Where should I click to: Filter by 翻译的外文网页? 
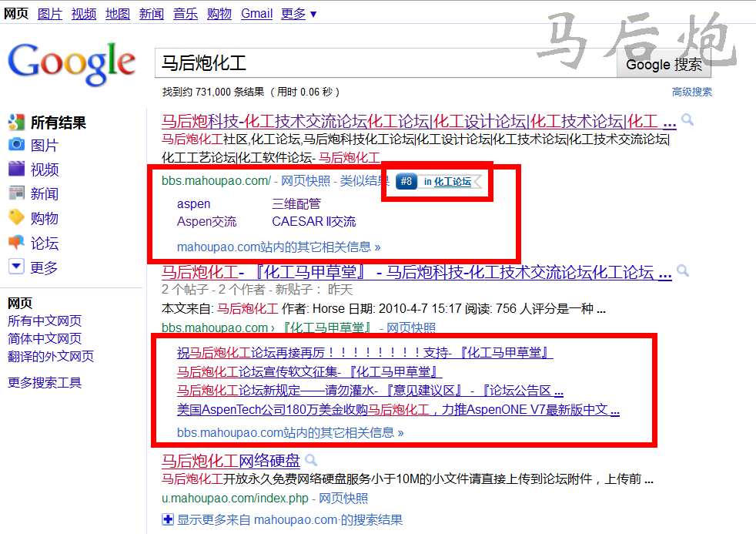click(x=51, y=357)
